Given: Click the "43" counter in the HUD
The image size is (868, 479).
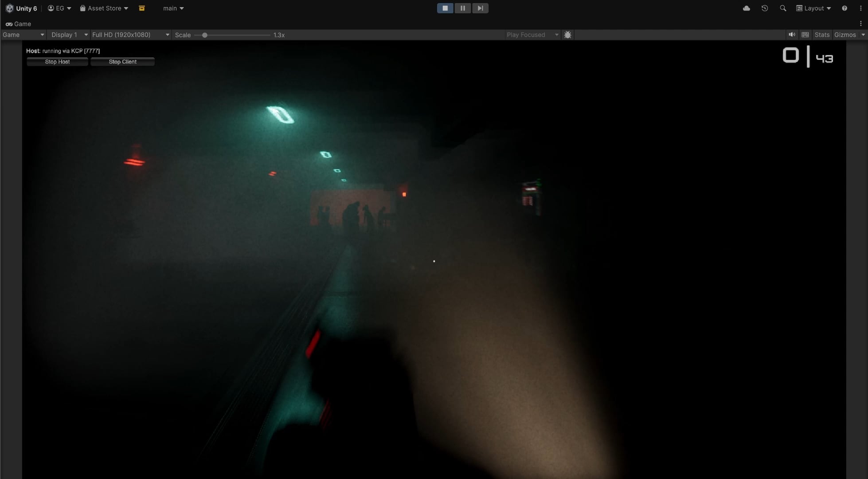Looking at the screenshot, I should pyautogui.click(x=825, y=59).
